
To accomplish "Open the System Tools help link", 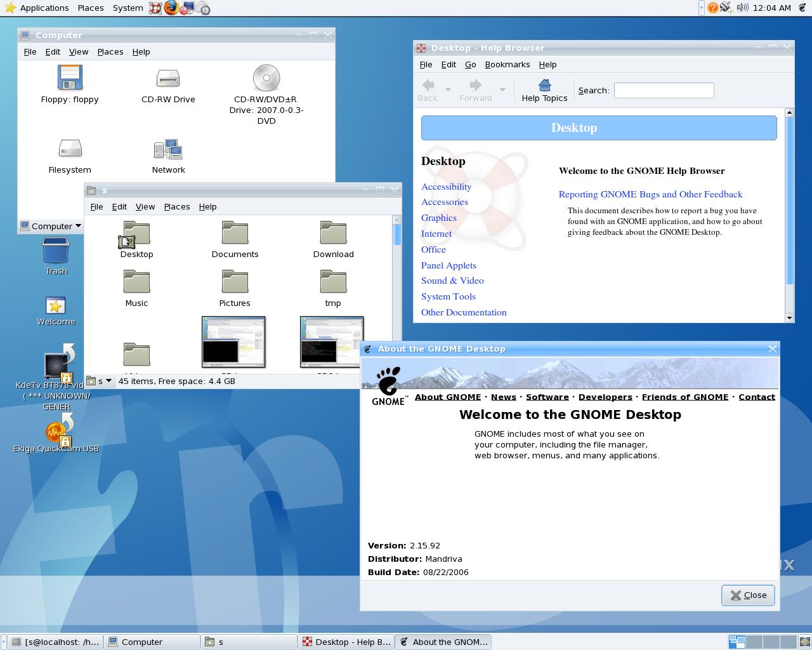I will [x=449, y=296].
